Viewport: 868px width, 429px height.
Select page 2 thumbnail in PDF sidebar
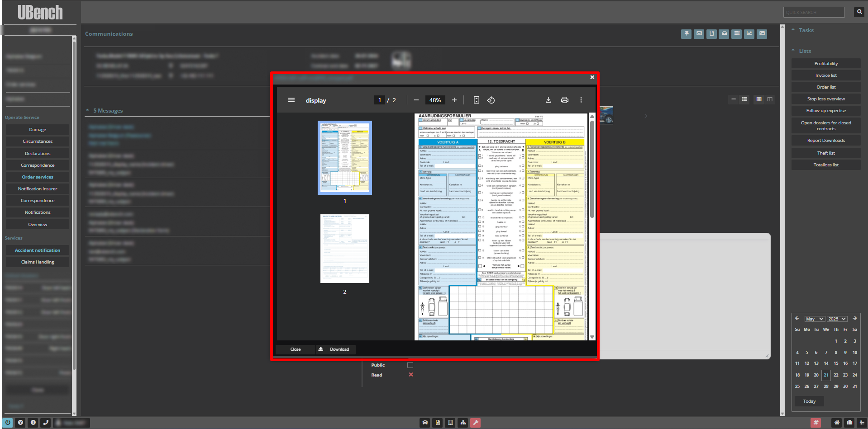[x=344, y=249]
